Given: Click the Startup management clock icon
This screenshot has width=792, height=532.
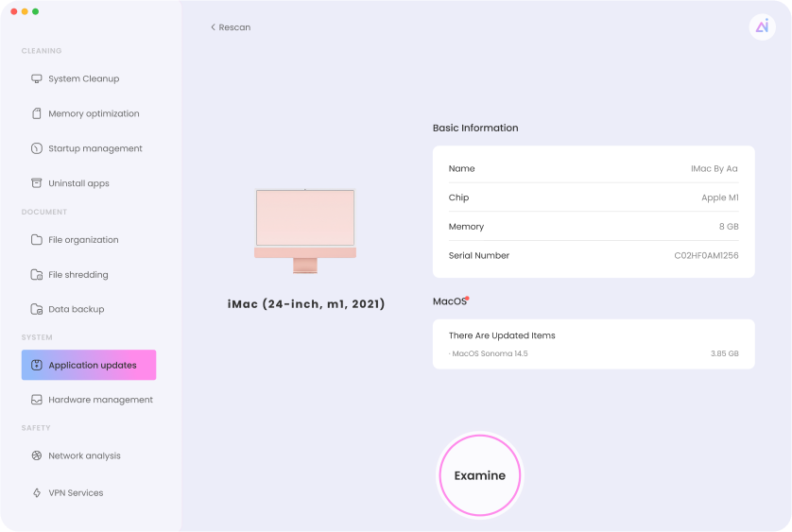Looking at the screenshot, I should click(36, 148).
